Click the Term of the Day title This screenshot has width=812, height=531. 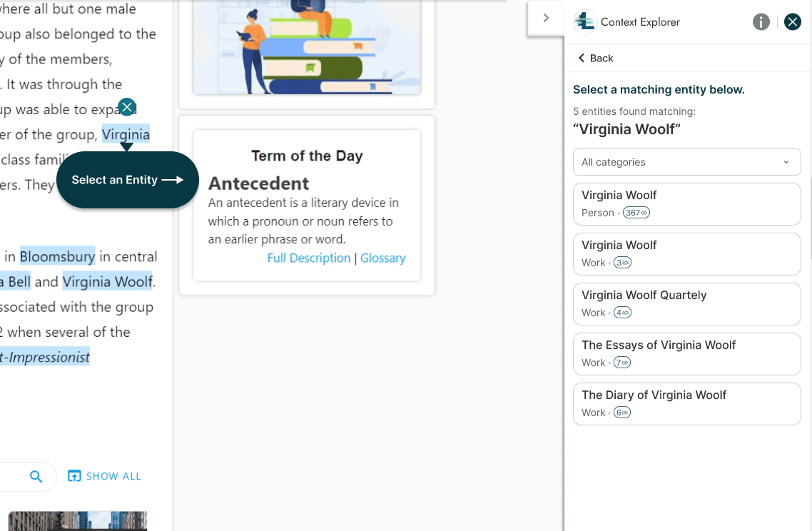(307, 156)
